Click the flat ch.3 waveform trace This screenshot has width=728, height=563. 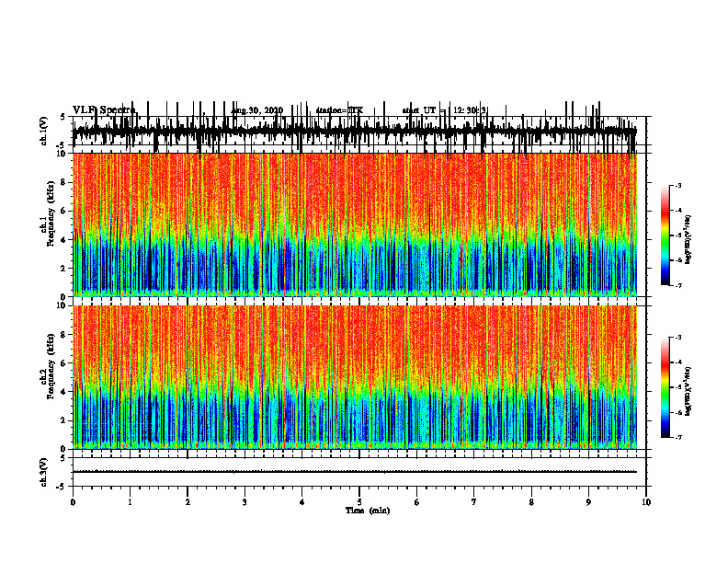(354, 472)
